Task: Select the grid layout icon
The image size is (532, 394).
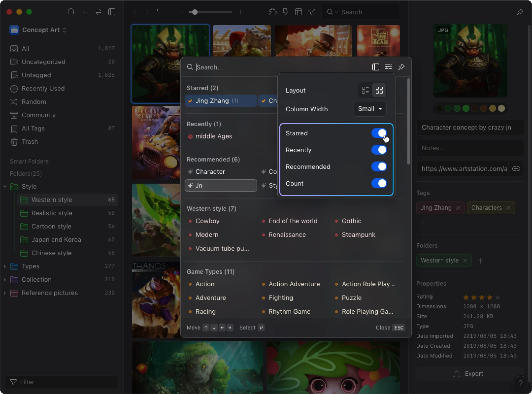Action: (379, 90)
